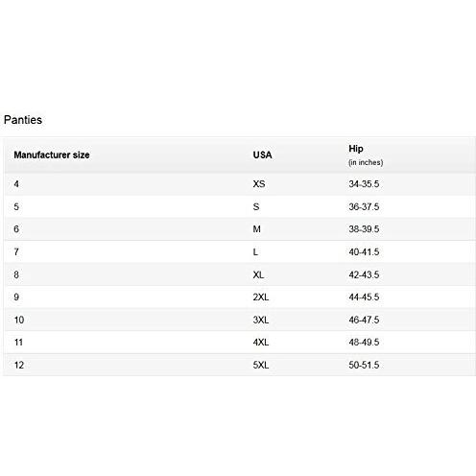Select the XS size cell
The width and height of the screenshot is (476, 476).
point(259,184)
